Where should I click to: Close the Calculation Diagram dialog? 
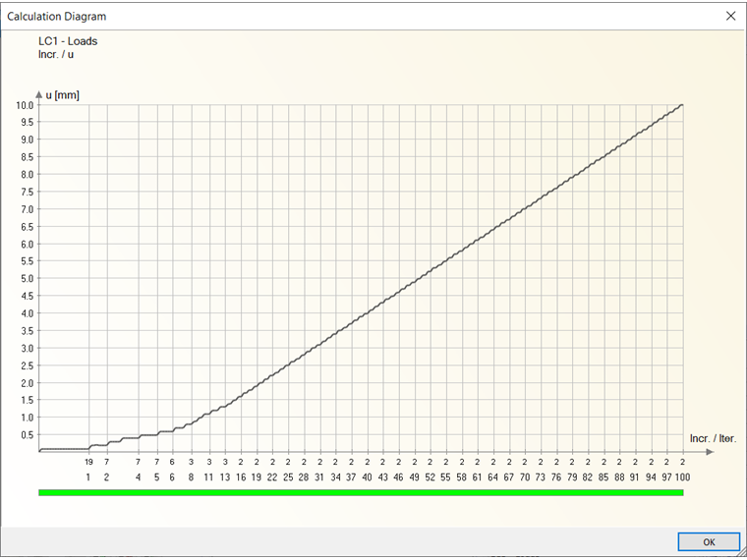coord(731,16)
